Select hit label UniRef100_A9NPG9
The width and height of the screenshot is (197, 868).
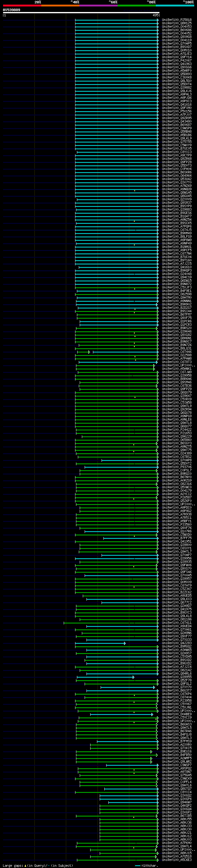tap(177, 416)
